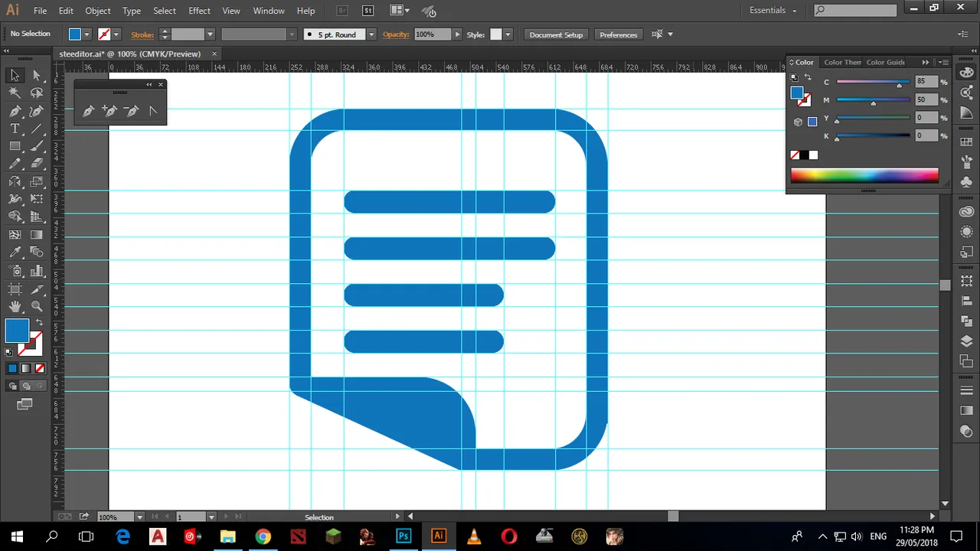Screen dimensions: 980x551
Task: Select the Eyedropper tool
Action: click(x=15, y=253)
